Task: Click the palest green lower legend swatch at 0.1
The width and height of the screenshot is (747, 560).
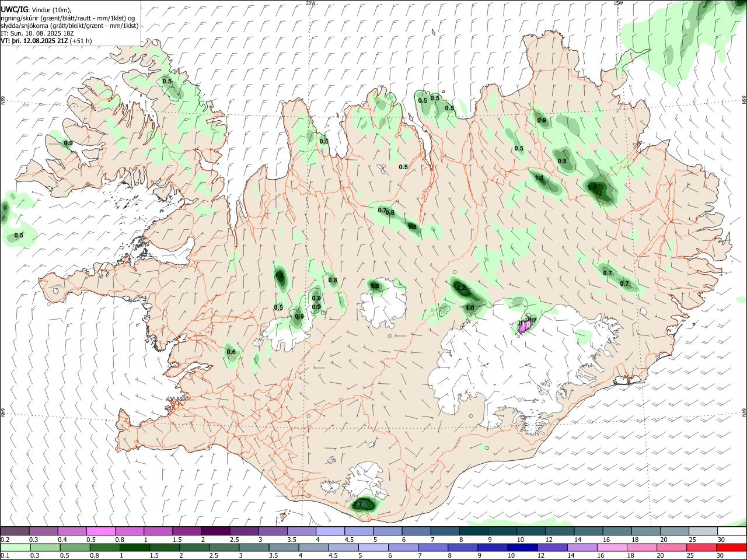Action: pos(15,547)
